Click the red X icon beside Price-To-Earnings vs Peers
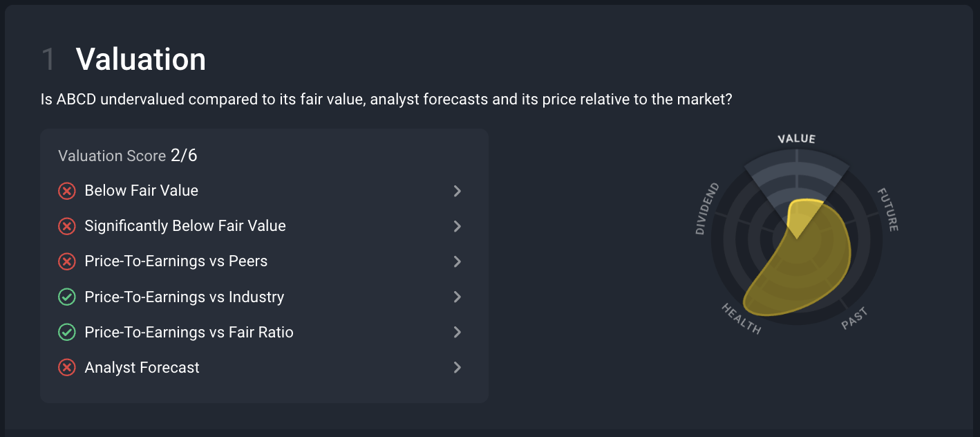Screen dimensions: 980x437 click(67, 261)
